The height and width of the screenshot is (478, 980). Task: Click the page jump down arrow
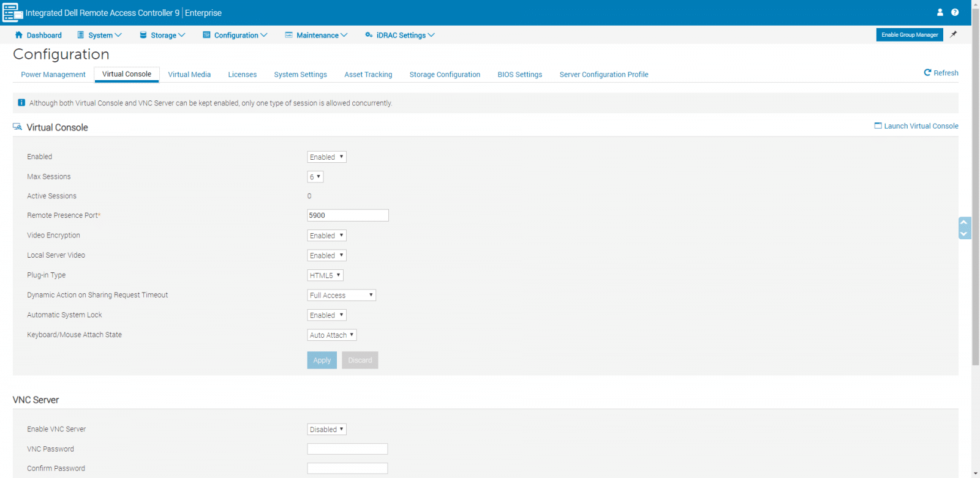[964, 234]
